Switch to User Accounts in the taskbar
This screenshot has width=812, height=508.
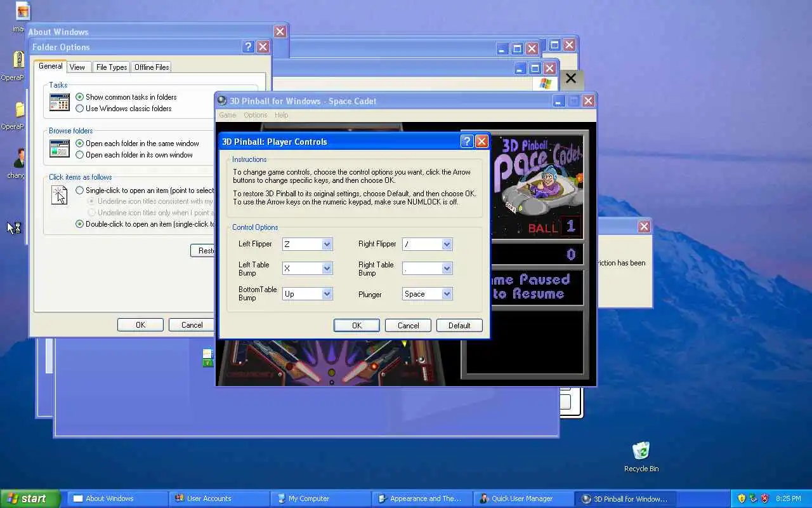[x=219, y=498]
